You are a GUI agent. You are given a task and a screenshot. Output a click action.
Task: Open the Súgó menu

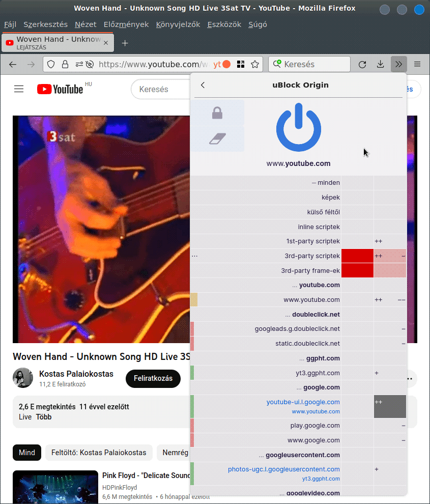[x=257, y=24]
